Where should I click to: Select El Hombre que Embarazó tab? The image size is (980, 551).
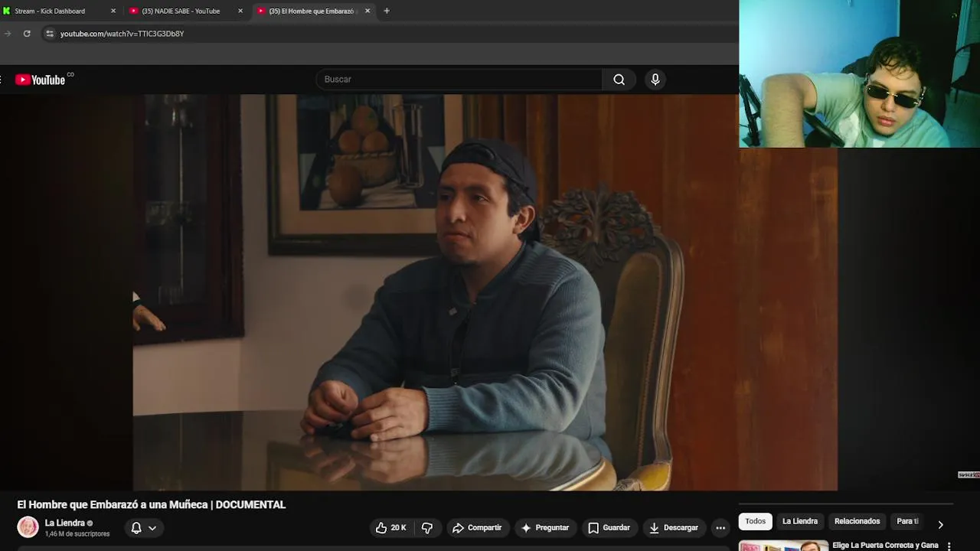(x=314, y=11)
